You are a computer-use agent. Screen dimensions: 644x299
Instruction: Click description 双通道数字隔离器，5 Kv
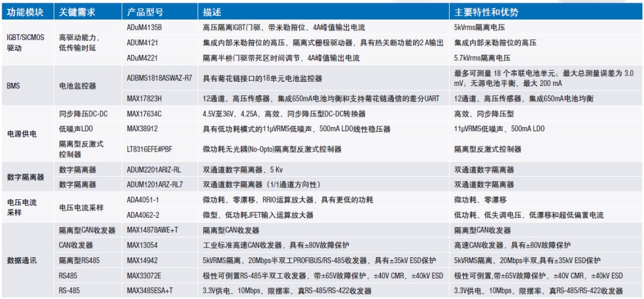241,170
